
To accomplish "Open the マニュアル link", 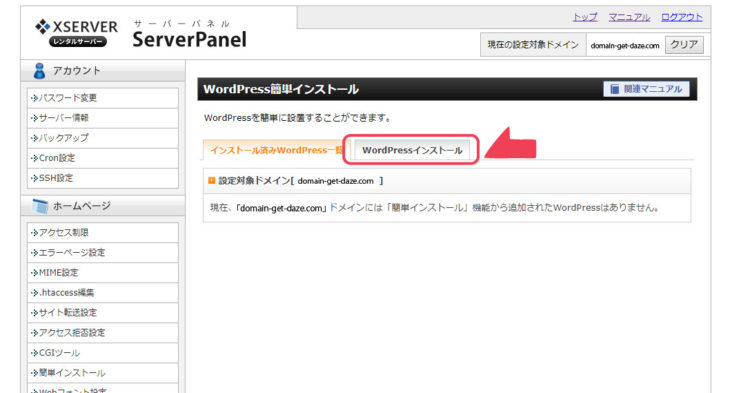I will click(x=629, y=17).
